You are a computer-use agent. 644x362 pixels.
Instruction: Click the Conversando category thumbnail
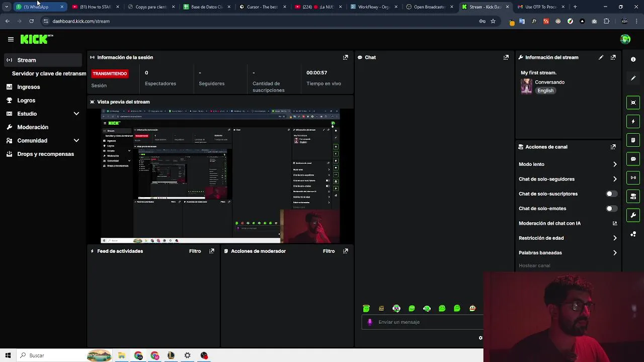coord(526,86)
